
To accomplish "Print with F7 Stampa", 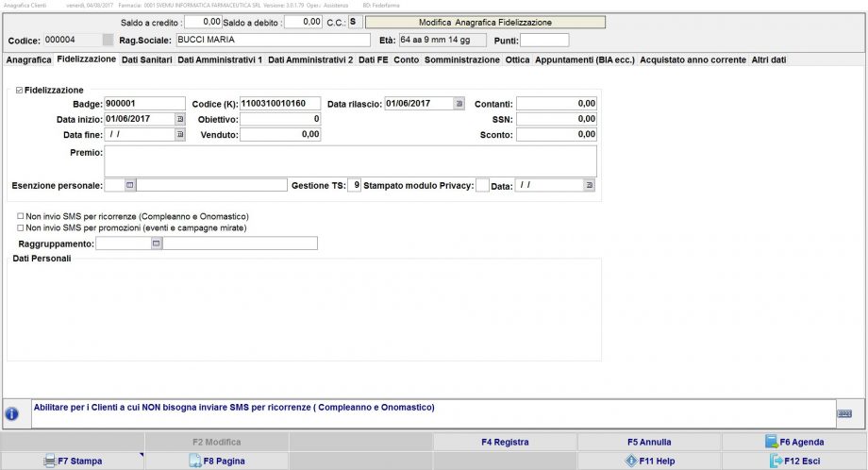I will (73, 461).
